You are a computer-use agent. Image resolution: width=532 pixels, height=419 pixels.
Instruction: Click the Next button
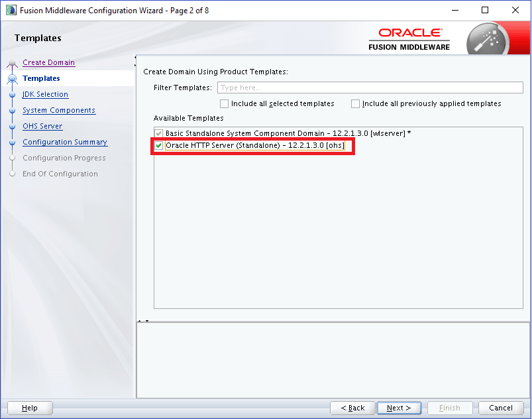[x=399, y=408]
